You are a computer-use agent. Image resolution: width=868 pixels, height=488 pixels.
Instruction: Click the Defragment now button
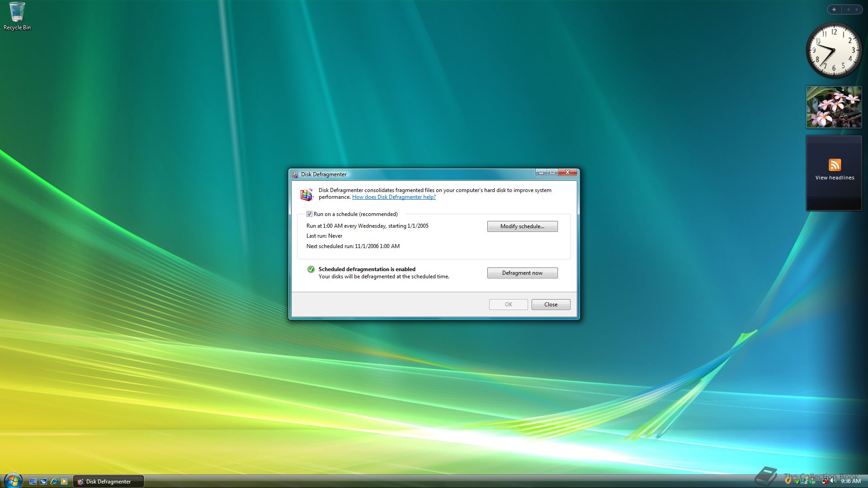[522, 273]
